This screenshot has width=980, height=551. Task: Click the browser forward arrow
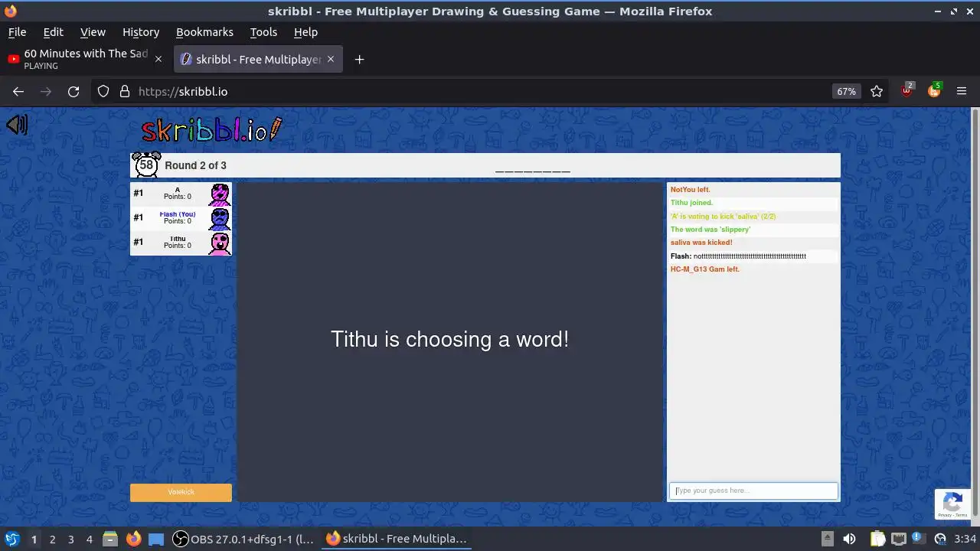(x=46, y=91)
